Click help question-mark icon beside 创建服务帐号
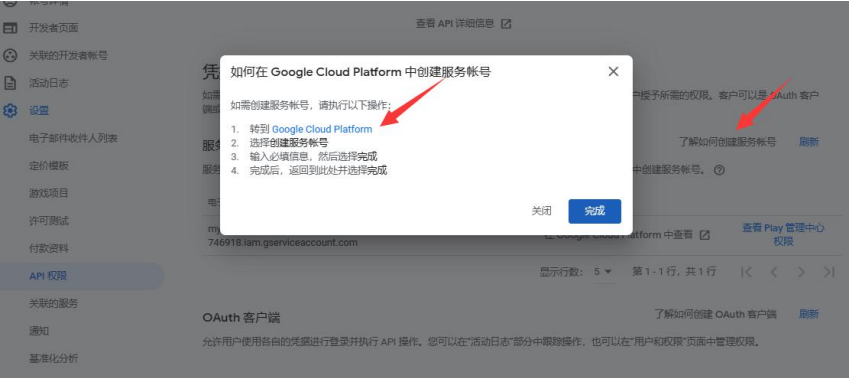Screen dimensions: 851x378 719,170
